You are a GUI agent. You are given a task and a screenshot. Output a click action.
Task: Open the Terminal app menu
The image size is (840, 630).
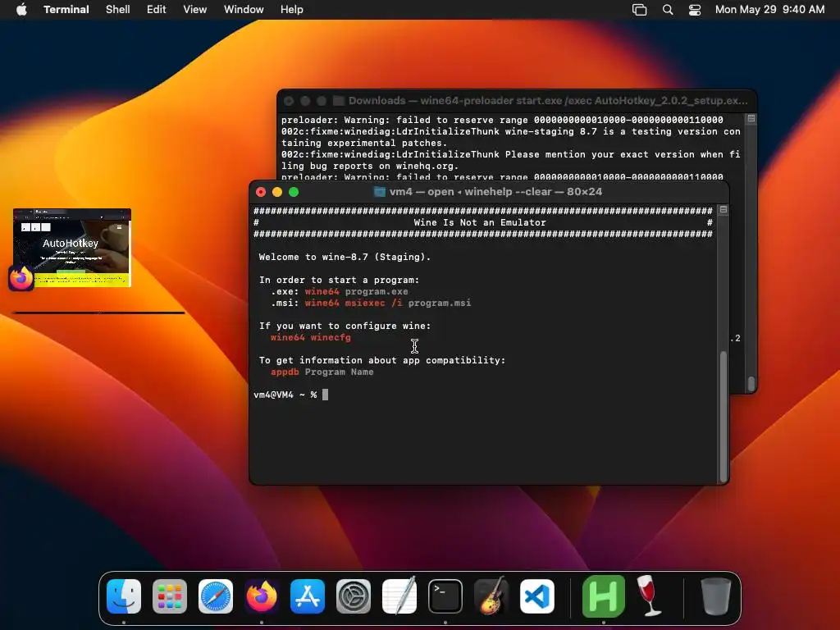pyautogui.click(x=66, y=10)
